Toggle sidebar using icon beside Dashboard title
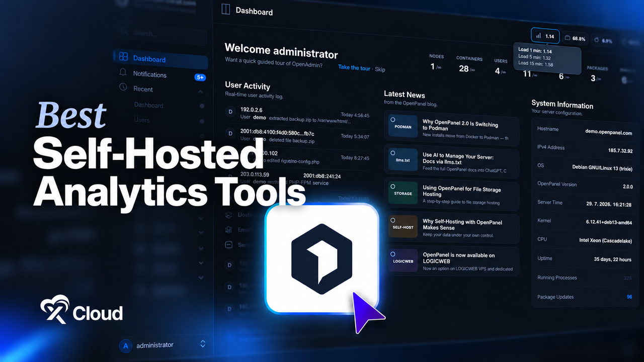This screenshot has height=362, width=644. tap(225, 9)
